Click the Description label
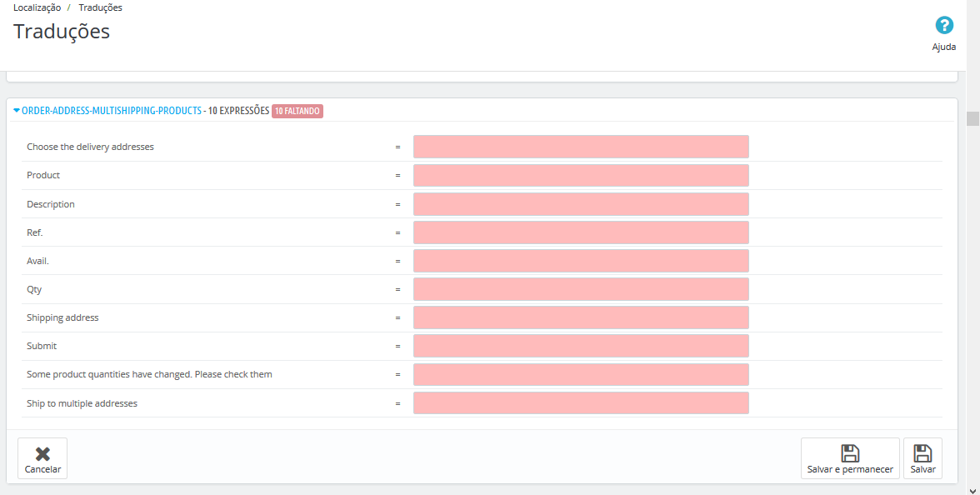This screenshot has width=980, height=495. 51,204
